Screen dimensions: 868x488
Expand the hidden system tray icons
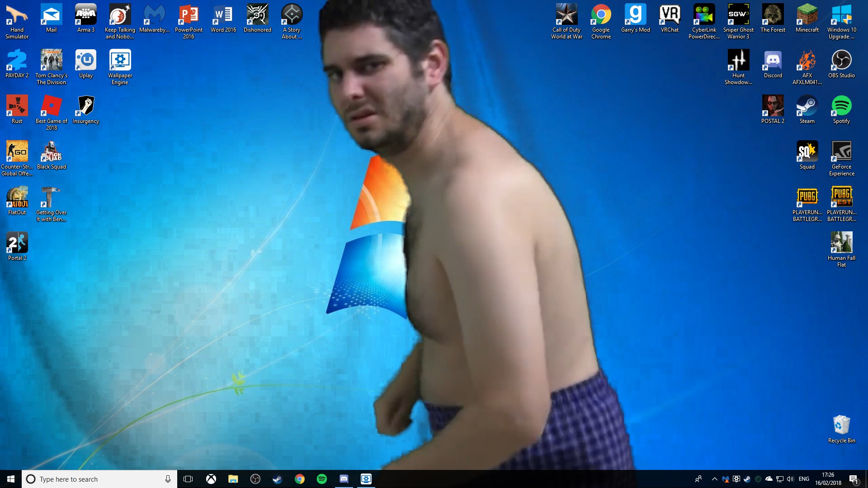[714, 479]
